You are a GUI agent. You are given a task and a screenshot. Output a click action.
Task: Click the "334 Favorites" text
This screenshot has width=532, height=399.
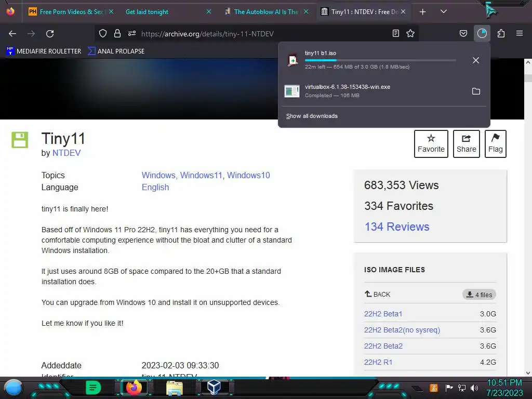398,206
